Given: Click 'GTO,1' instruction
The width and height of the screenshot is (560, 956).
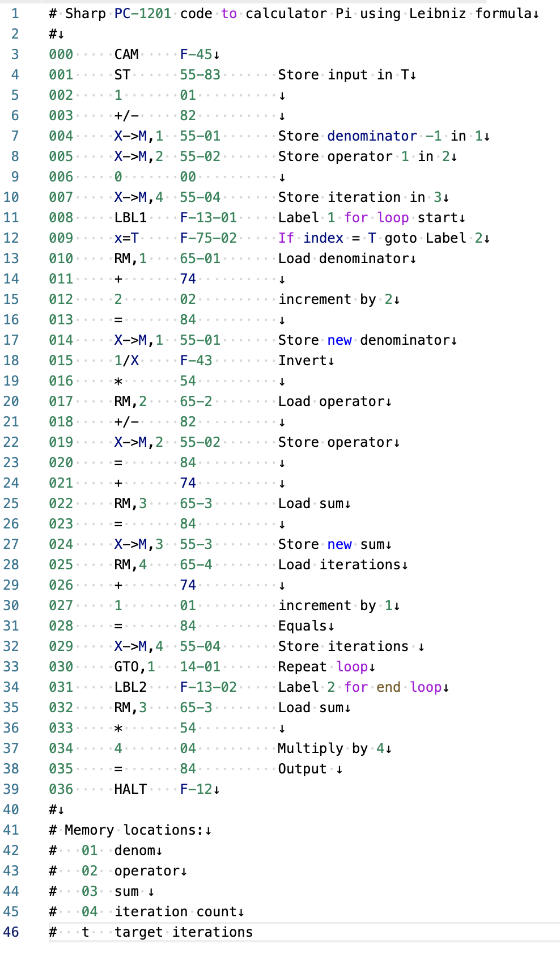Looking at the screenshot, I should (135, 667).
